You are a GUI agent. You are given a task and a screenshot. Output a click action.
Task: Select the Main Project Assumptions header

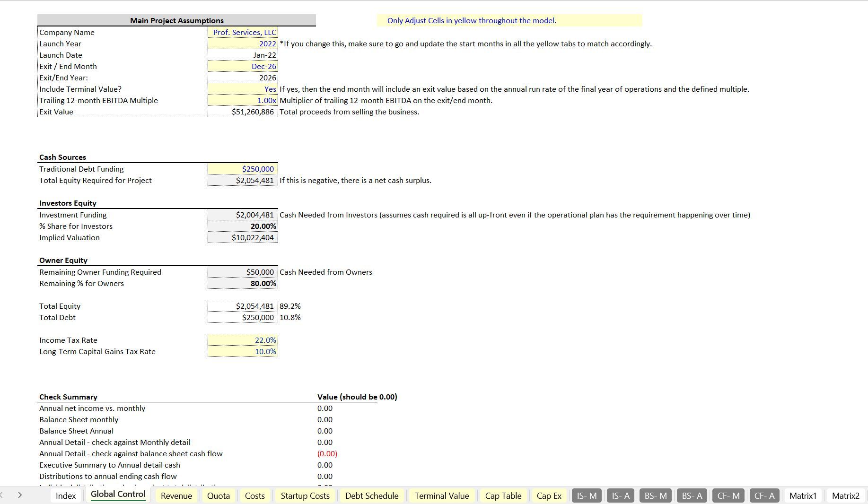tap(176, 20)
